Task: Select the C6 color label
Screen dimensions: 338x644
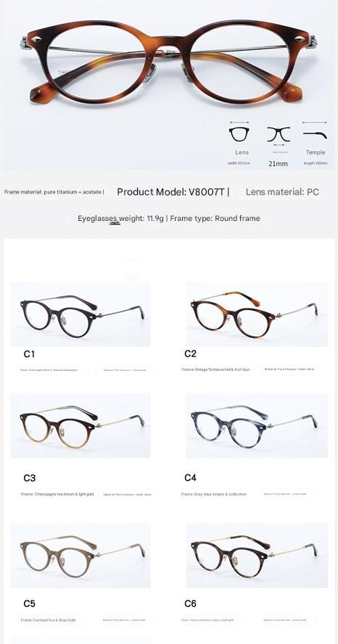Action: click(190, 603)
